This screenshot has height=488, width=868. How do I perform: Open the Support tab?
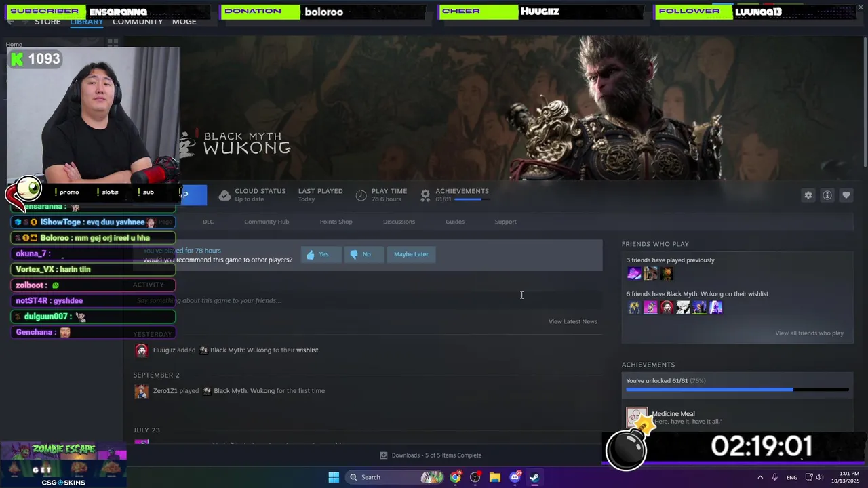pyautogui.click(x=505, y=222)
